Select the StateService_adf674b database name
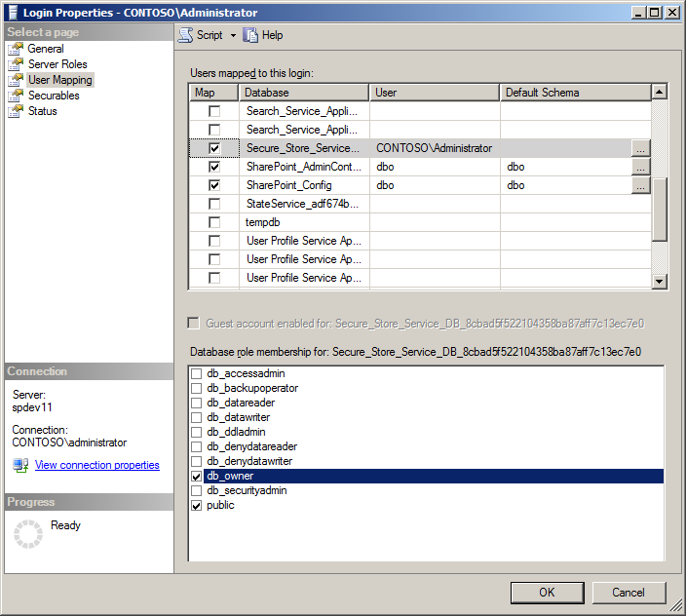The image size is (686, 616). (302, 204)
